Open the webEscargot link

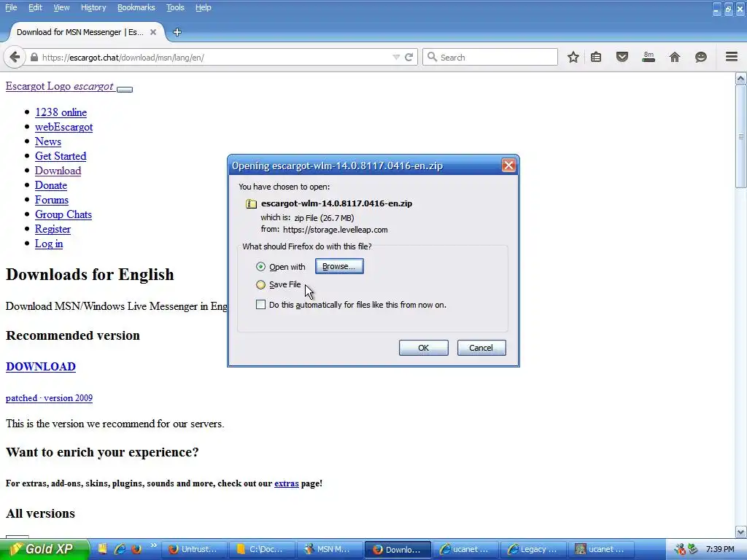coord(64,127)
